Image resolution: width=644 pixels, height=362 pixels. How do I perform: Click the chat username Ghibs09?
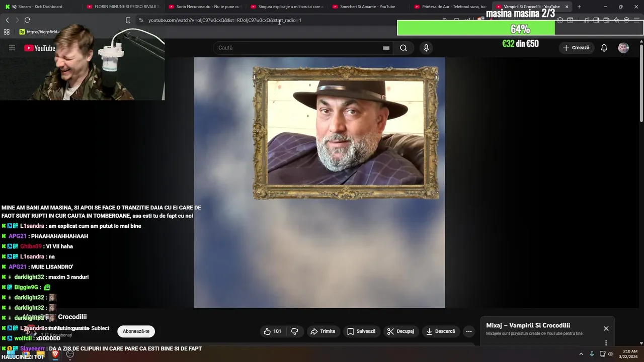coord(31,246)
